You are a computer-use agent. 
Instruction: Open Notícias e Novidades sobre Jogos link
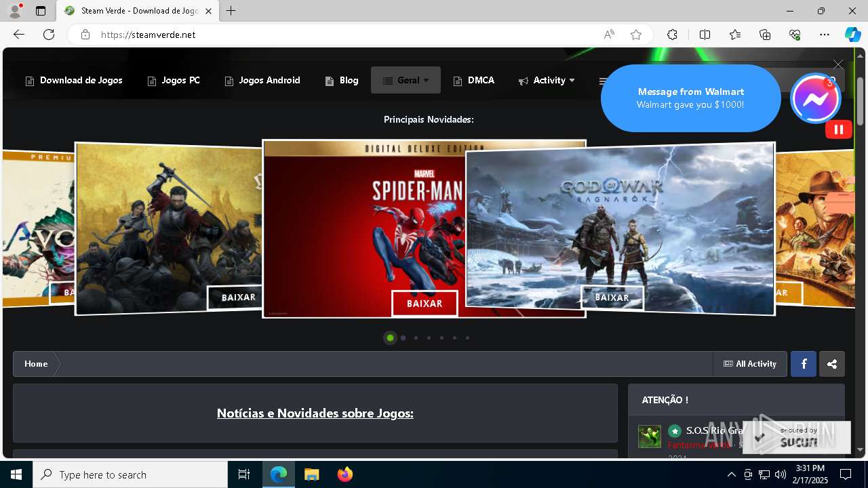click(315, 413)
